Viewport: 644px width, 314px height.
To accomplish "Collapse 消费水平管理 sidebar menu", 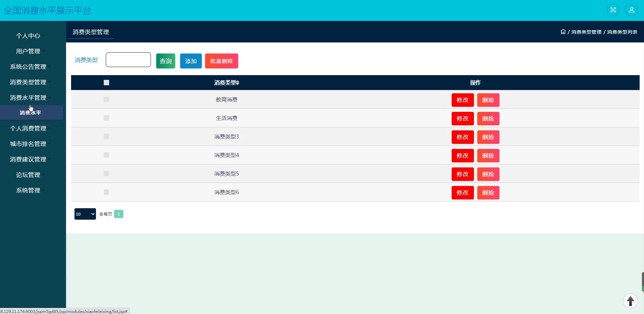I will tap(30, 98).
